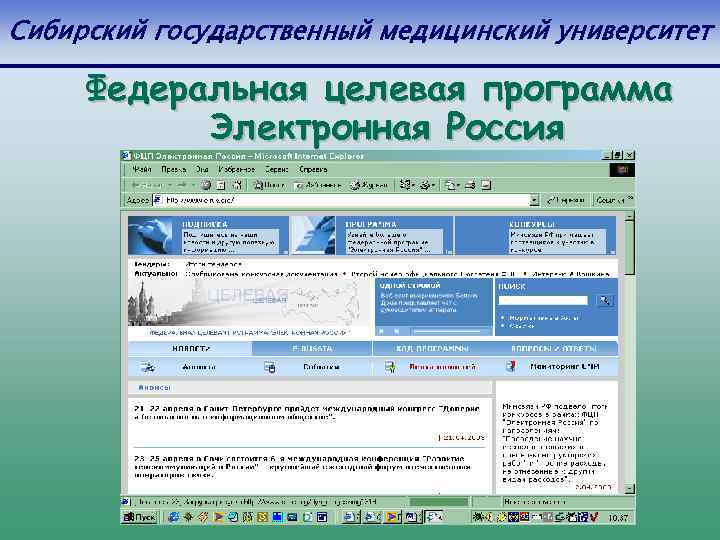Switch to the Ход программы tab
Viewport: 720px width, 540px height.
[433, 349]
